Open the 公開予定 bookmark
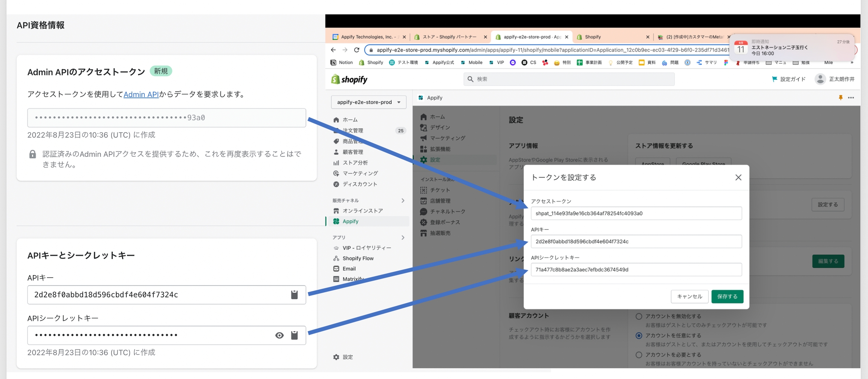 click(620, 63)
